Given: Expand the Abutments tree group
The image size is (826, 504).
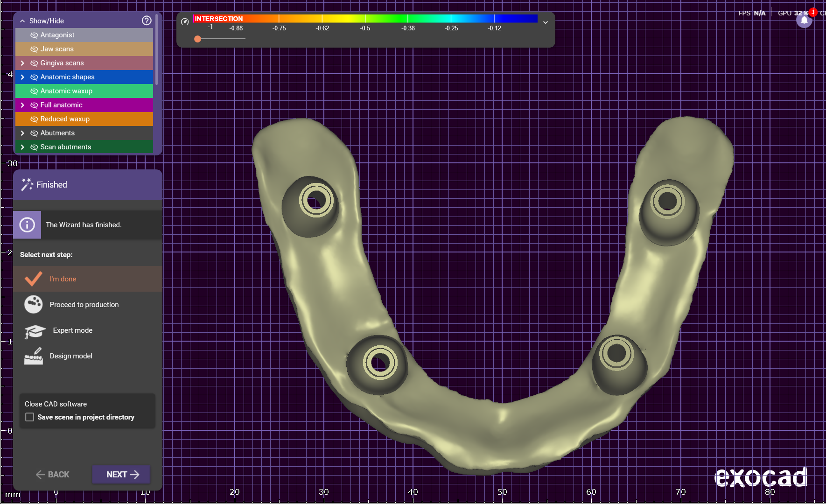Looking at the screenshot, I should [x=22, y=133].
